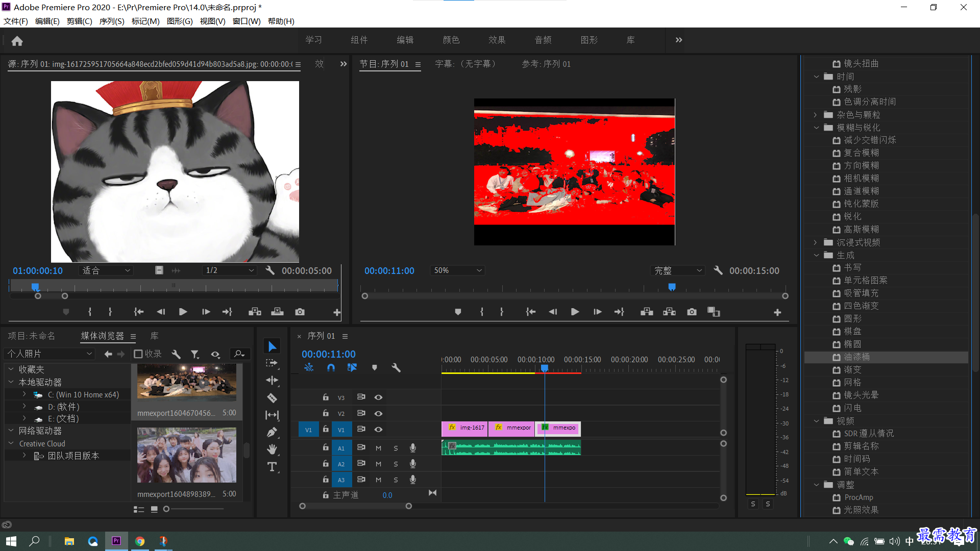Step forward one frame in program monitor
Viewport: 980px width, 551px height.
(x=597, y=312)
